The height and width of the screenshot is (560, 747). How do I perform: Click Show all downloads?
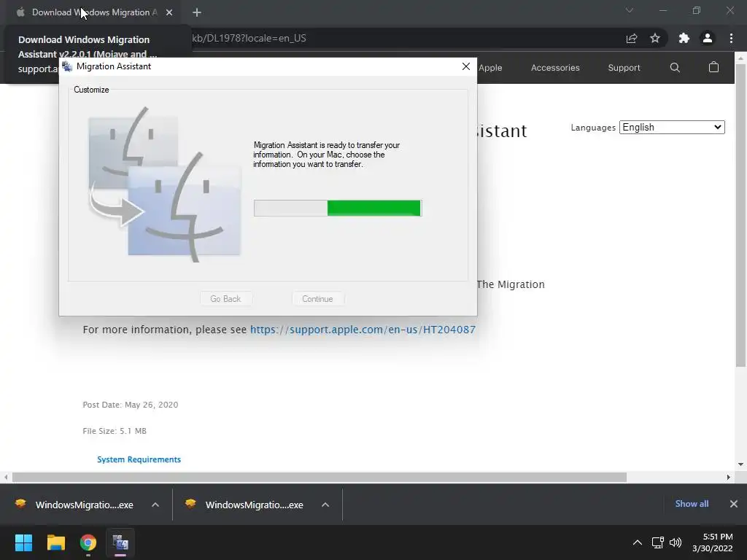pos(692,504)
